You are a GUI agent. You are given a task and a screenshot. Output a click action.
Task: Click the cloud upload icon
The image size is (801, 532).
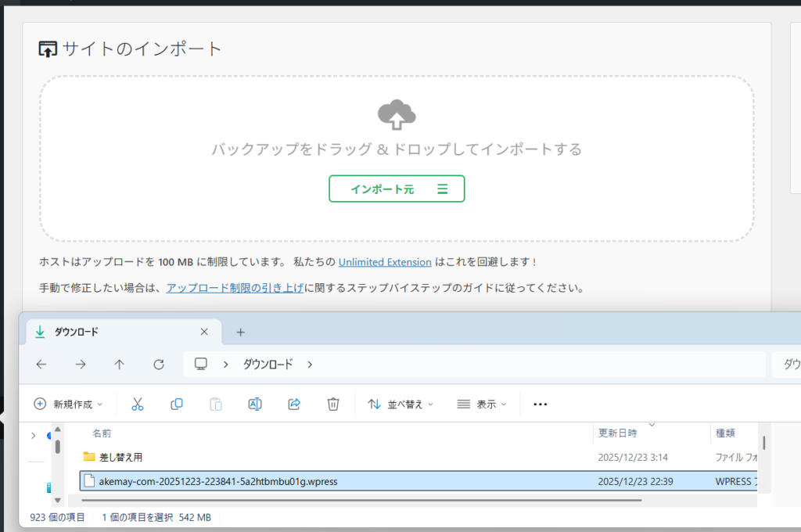pos(397,115)
